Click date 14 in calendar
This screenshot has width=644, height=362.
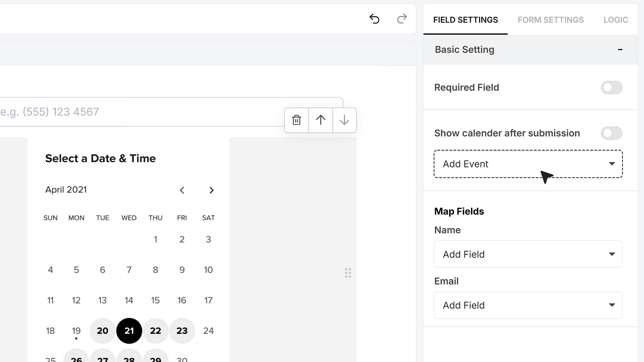(x=129, y=300)
